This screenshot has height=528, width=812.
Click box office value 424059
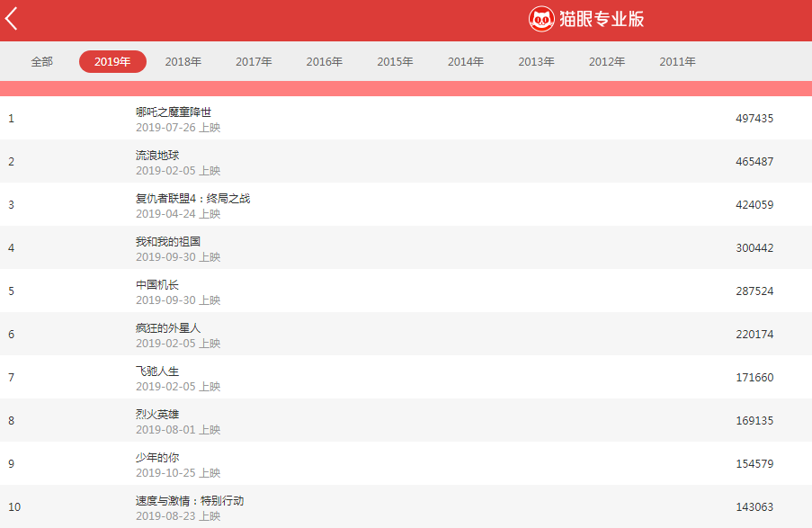point(754,205)
